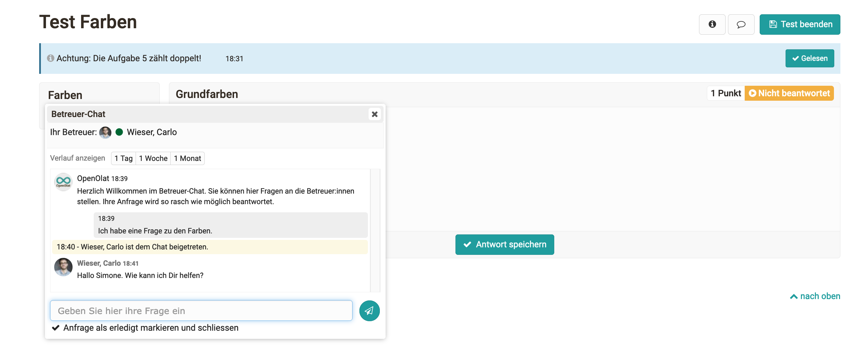Show chat history for 1 Tag
Screen dimensions: 868x345
[x=123, y=159]
